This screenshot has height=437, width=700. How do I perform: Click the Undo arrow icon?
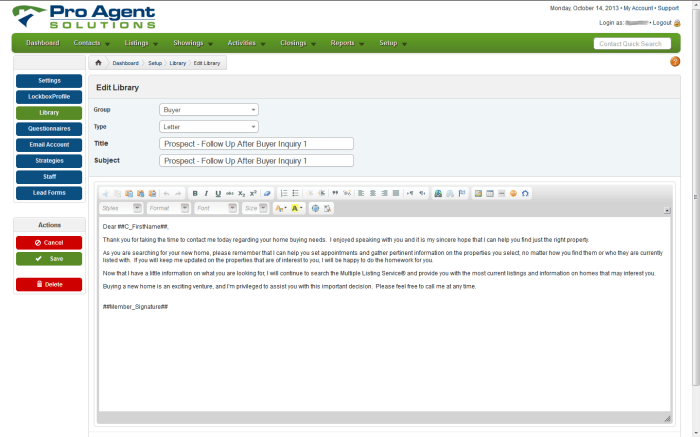tap(166, 193)
